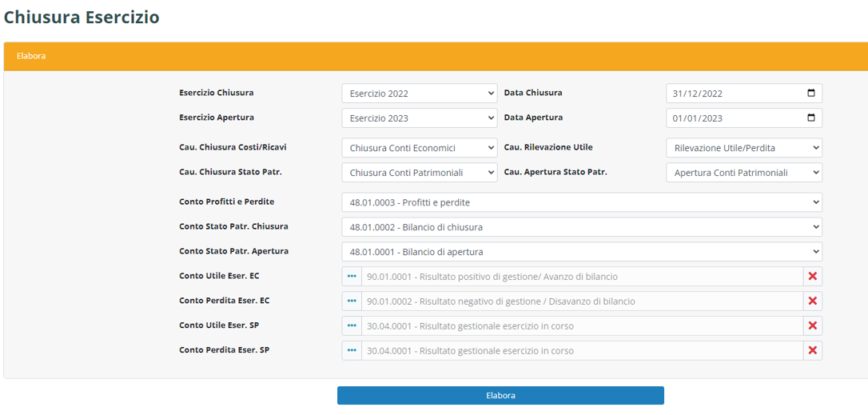The height and width of the screenshot is (415, 868).
Task: Expand Cau. Chiusura Costi/Ricavi dropdown
Action: tap(420, 148)
